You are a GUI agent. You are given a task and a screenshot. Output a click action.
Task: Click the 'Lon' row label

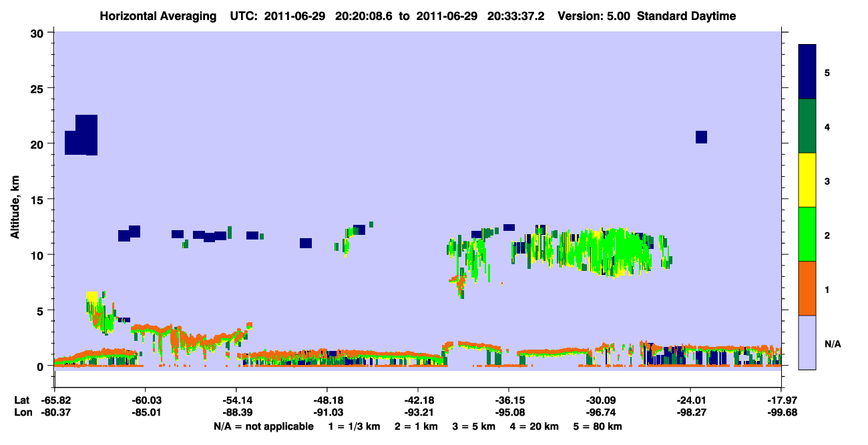pos(22,412)
